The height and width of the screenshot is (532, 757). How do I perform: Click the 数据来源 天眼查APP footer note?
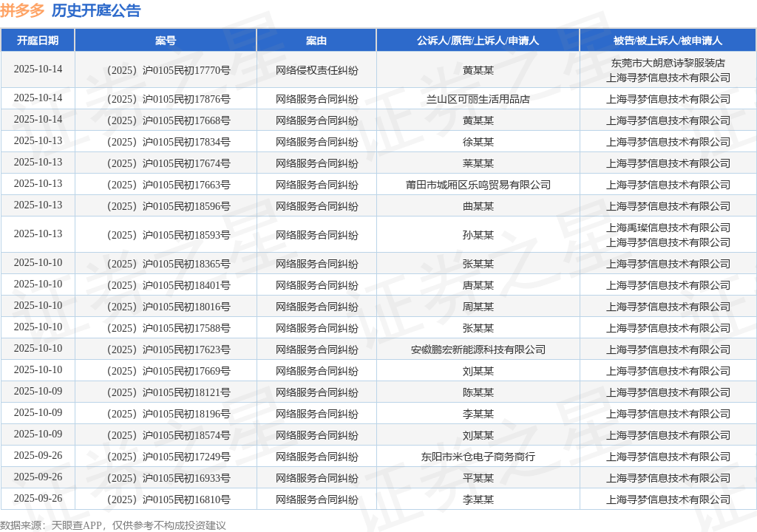pyautogui.click(x=113, y=525)
